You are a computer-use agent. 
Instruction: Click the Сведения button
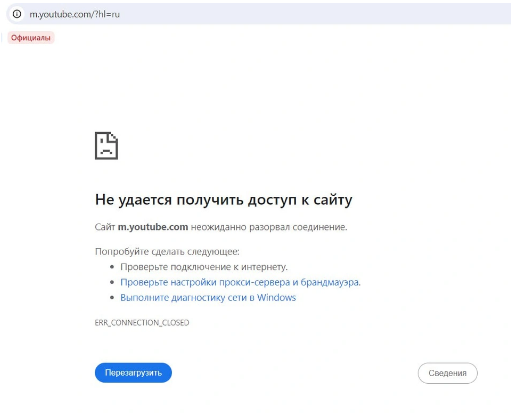coord(447,373)
